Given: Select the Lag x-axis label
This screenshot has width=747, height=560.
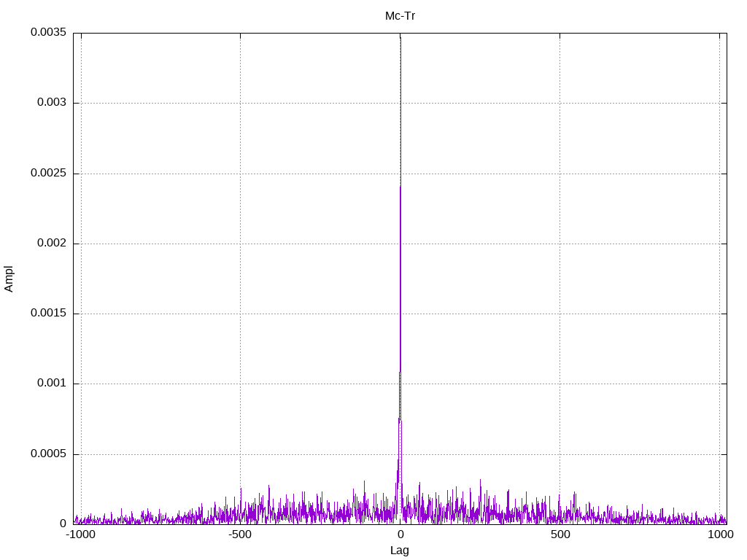Looking at the screenshot, I should tap(400, 551).
